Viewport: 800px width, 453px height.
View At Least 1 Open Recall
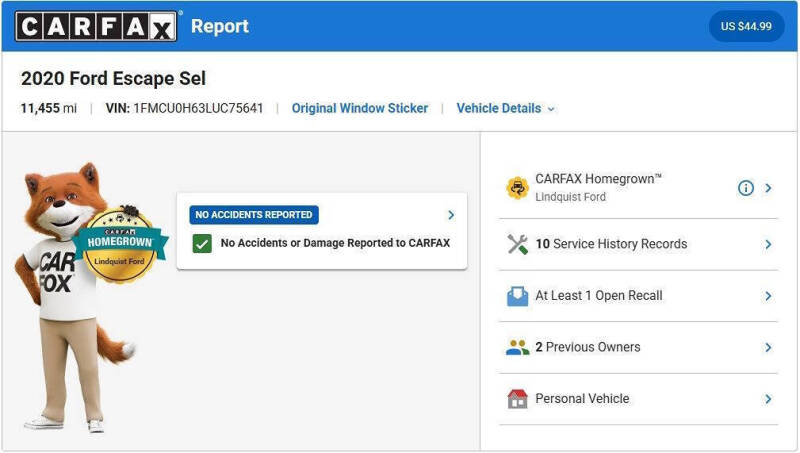point(638,296)
